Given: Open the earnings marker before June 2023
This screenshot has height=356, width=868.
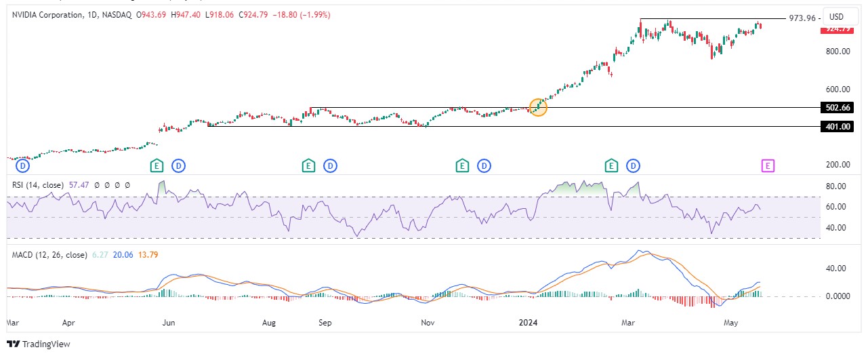Looking at the screenshot, I should click(157, 165).
